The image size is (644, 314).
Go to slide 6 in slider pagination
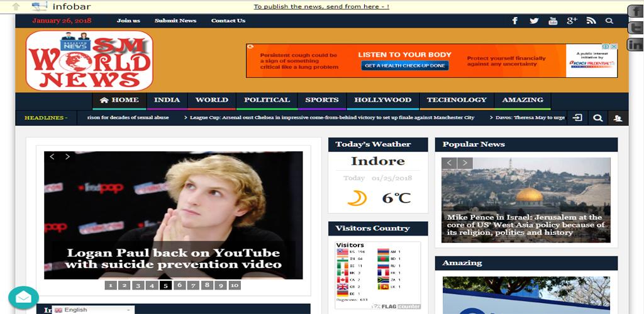[x=179, y=285]
